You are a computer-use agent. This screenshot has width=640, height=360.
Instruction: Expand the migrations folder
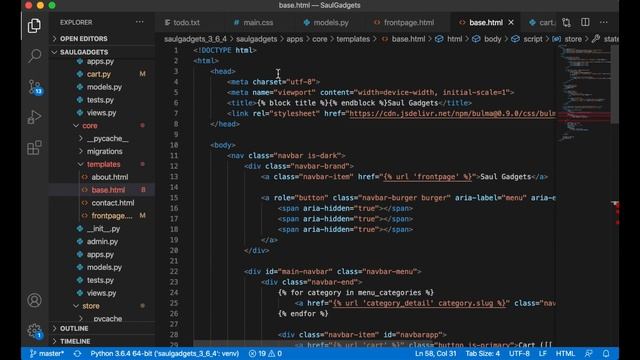[x=104, y=151]
